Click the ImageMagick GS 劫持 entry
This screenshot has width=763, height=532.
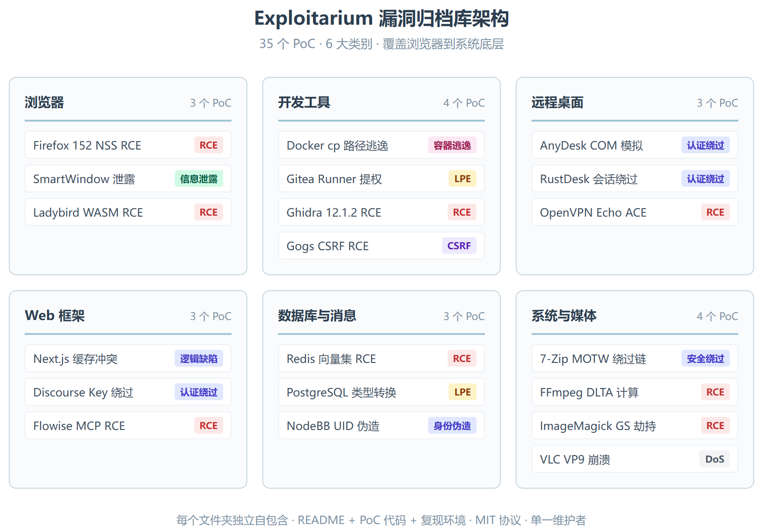(635, 426)
